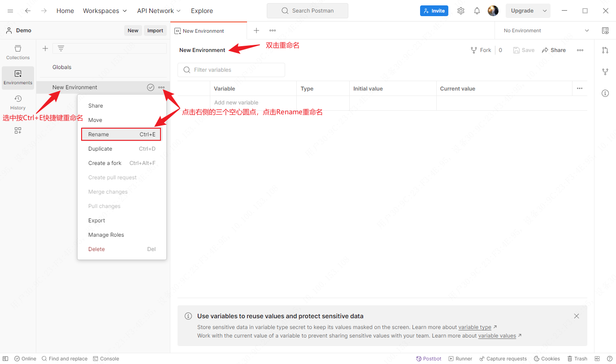Open the environment quick look icon
Screen dimensions: 616x364
605,30
